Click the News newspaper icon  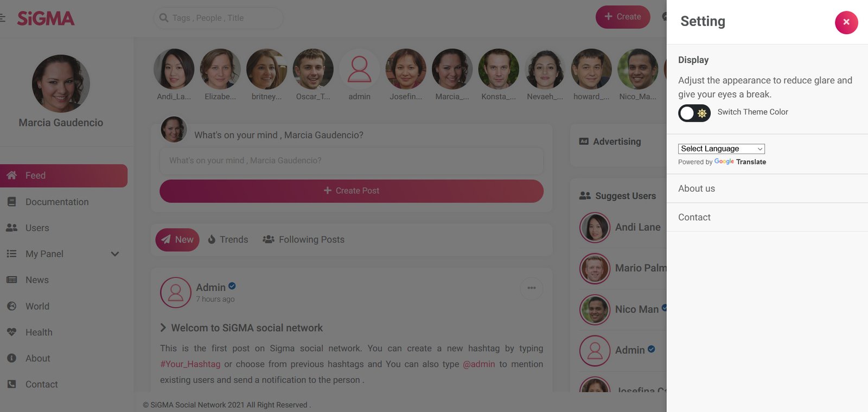point(11,280)
